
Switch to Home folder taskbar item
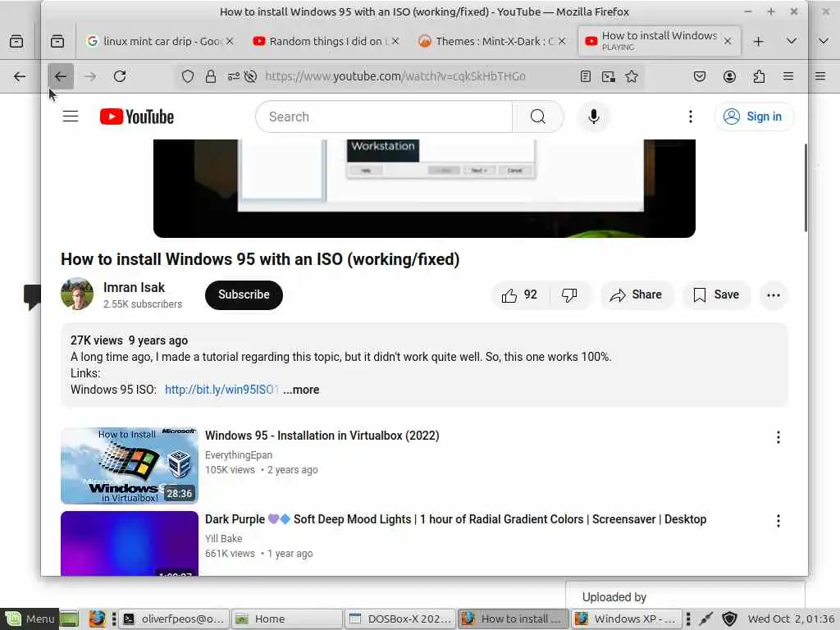[x=286, y=619]
